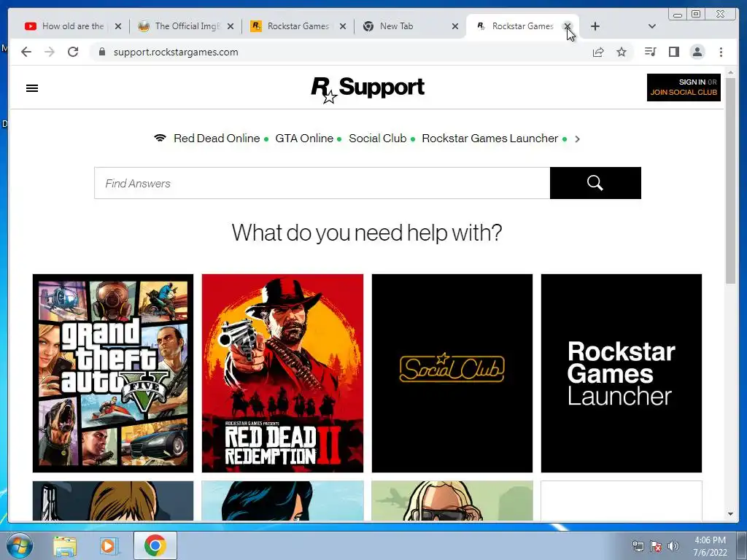Open Action Center flag in tray
The image size is (747, 560).
656,546
